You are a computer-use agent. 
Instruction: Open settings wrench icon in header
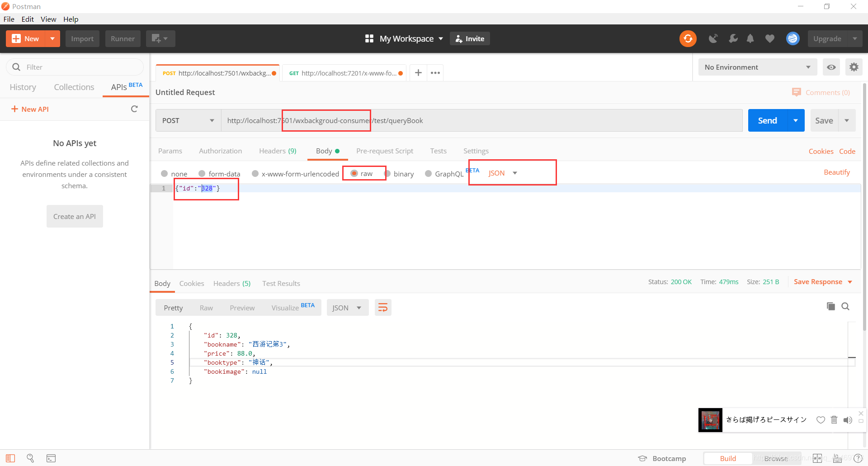click(733, 39)
